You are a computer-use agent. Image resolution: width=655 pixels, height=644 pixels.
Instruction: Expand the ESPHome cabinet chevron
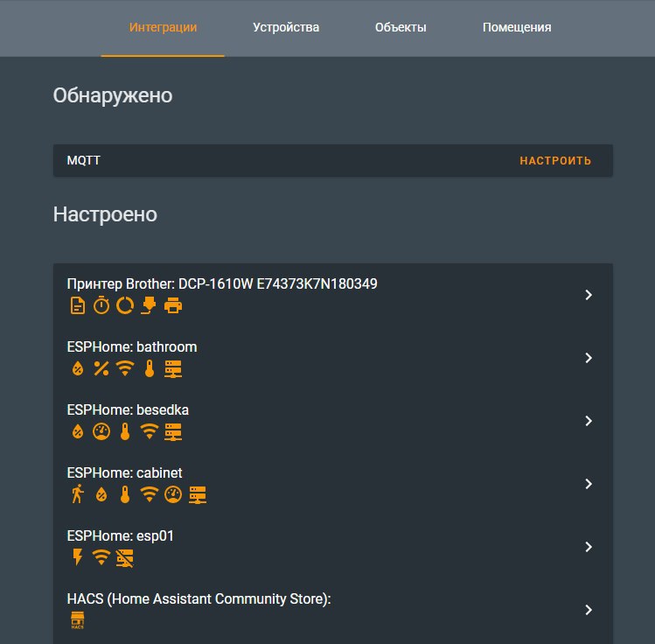[589, 484]
